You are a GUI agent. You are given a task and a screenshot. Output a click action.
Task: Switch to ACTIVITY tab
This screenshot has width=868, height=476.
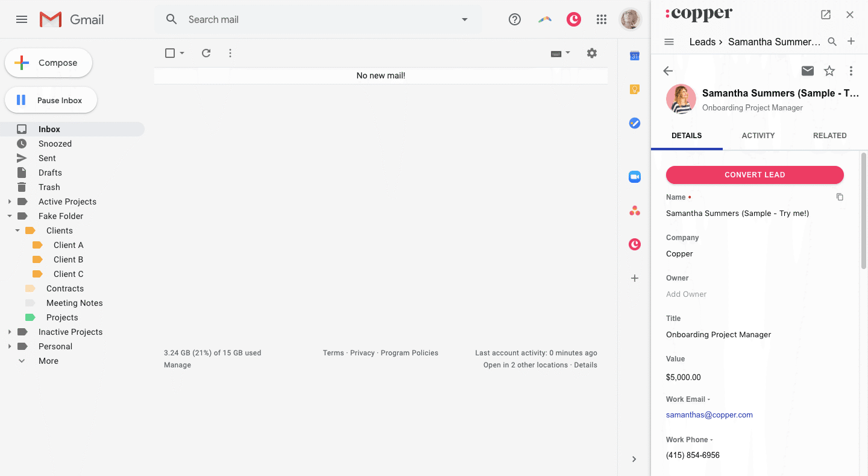pyautogui.click(x=758, y=136)
